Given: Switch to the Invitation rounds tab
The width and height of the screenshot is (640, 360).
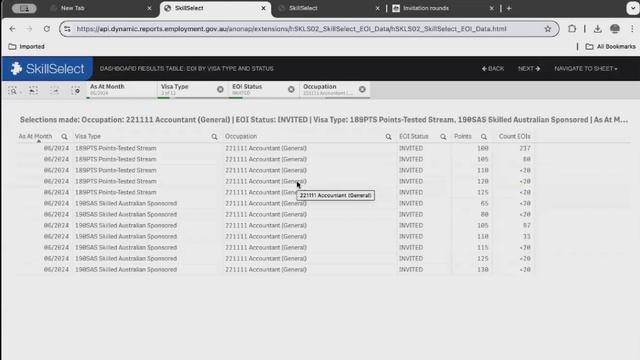Looking at the screenshot, I should point(426,8).
